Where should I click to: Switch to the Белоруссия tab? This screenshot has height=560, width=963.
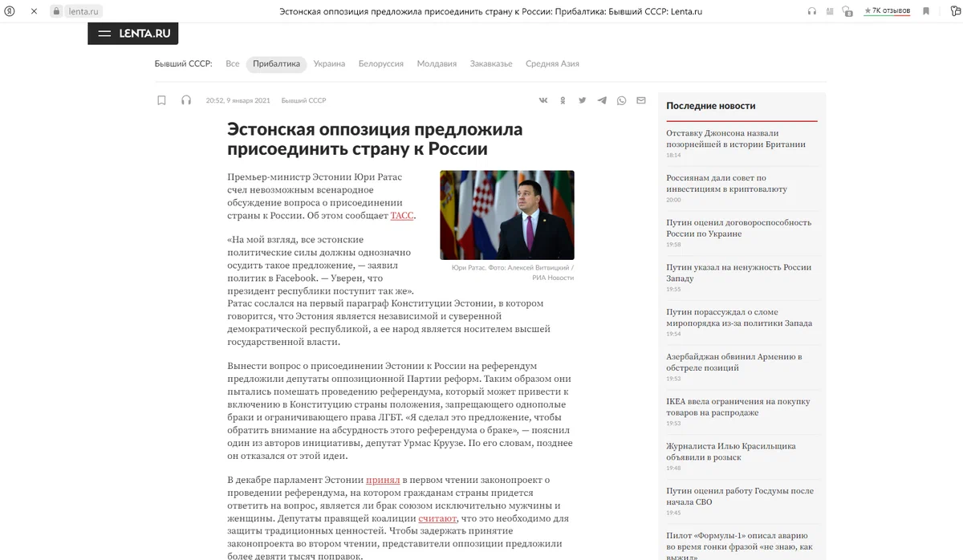381,63
